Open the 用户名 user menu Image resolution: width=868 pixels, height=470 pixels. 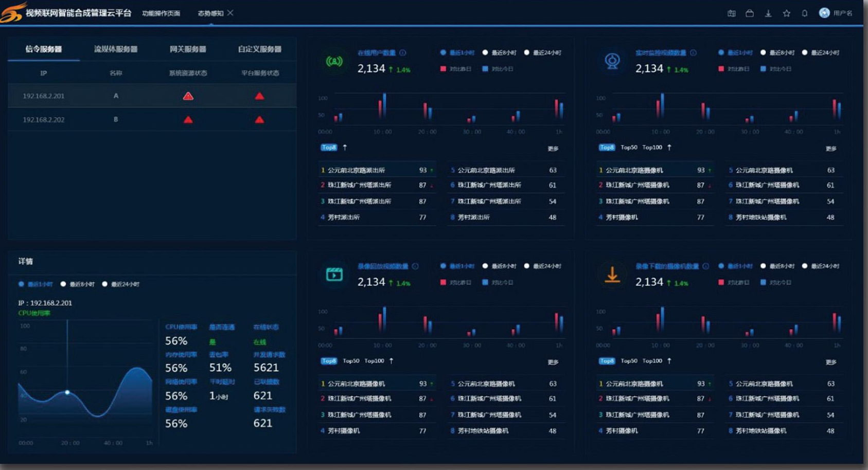pos(836,13)
